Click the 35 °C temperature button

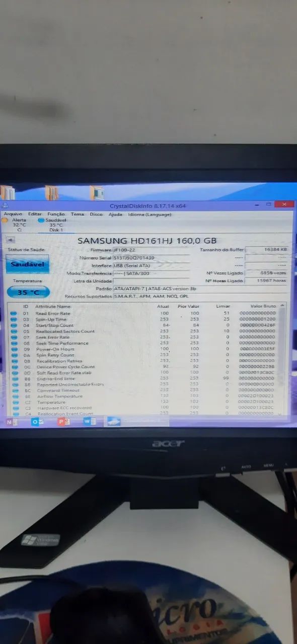tap(28, 292)
